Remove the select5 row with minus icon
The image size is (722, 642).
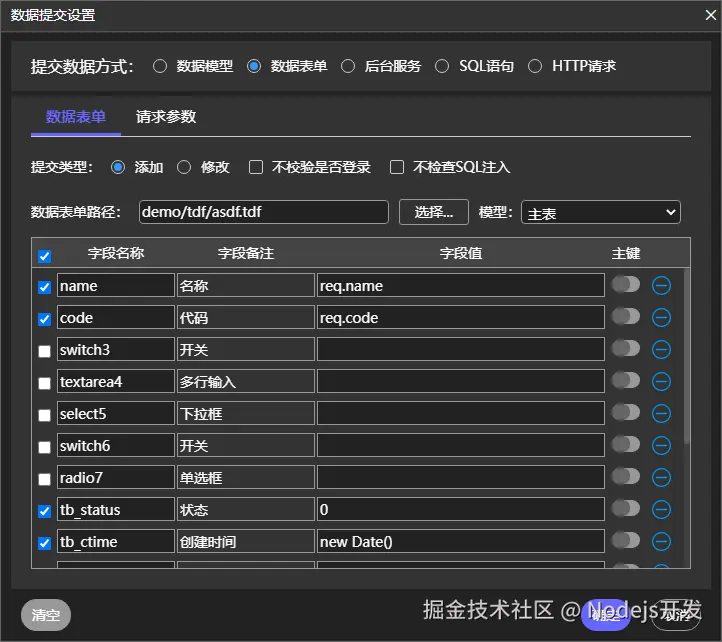click(661, 414)
